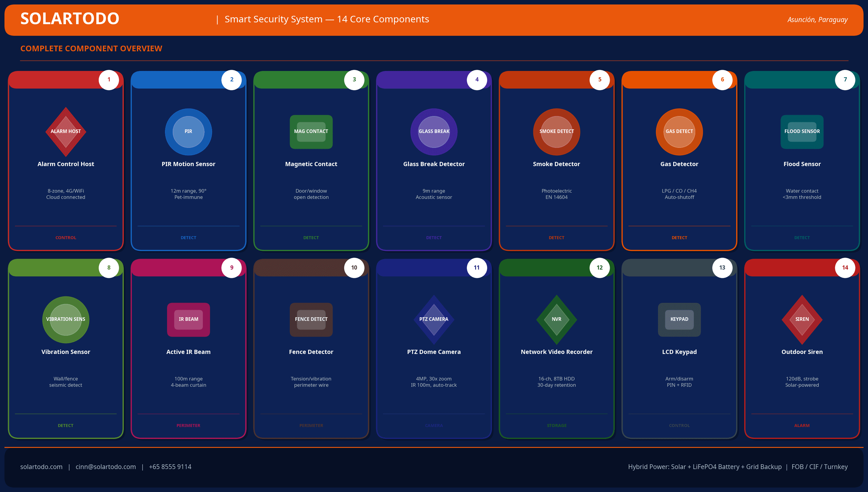Click the CONTROL label under Alarm Control Host

pos(66,238)
